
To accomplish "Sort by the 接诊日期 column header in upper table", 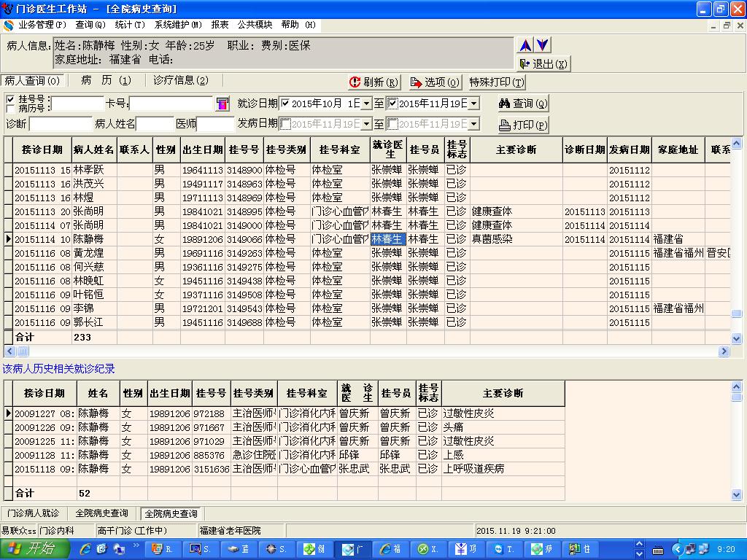I will click(42, 150).
